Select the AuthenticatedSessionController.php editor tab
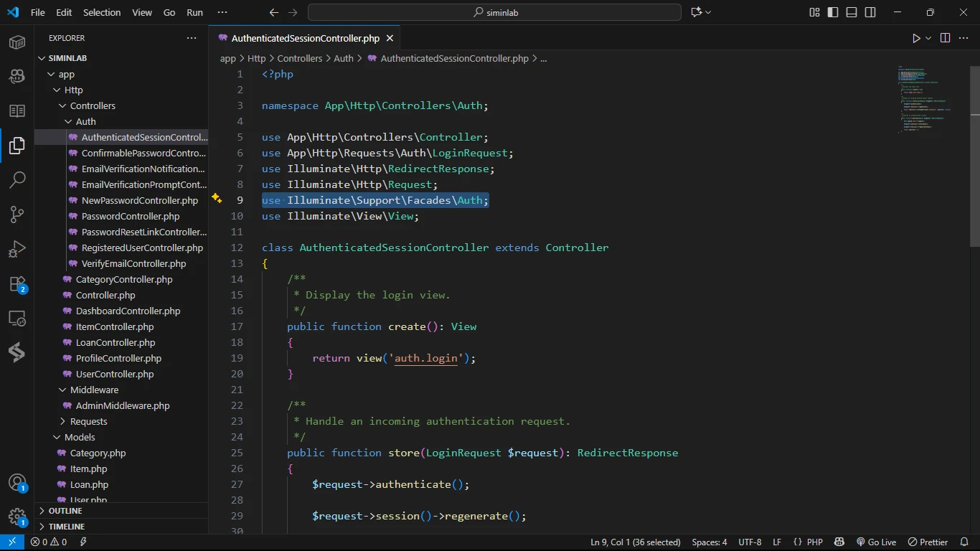The width and height of the screenshot is (980, 551). coord(305,38)
